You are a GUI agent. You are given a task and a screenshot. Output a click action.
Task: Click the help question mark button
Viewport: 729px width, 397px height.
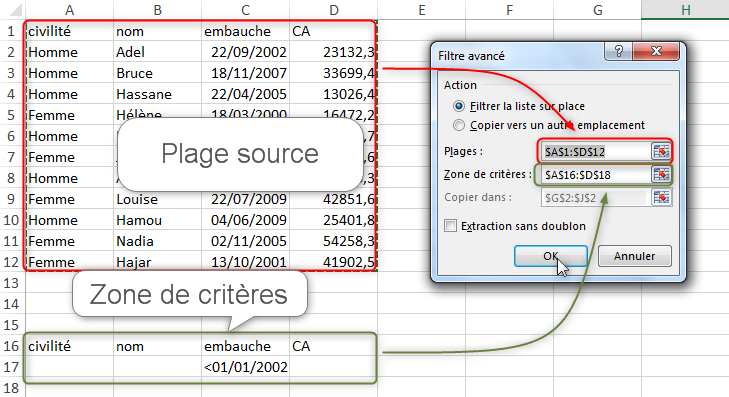pyautogui.click(x=618, y=51)
